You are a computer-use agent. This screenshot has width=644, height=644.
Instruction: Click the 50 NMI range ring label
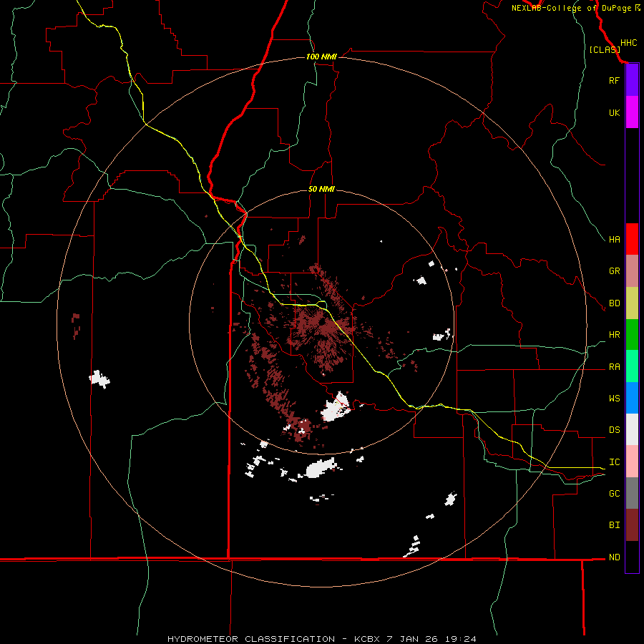coord(321,189)
